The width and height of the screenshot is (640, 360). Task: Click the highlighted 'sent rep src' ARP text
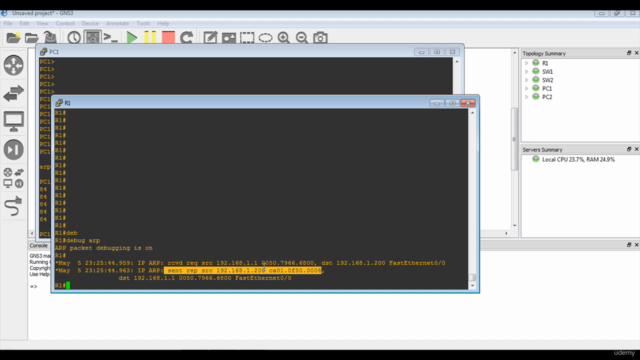(243, 270)
